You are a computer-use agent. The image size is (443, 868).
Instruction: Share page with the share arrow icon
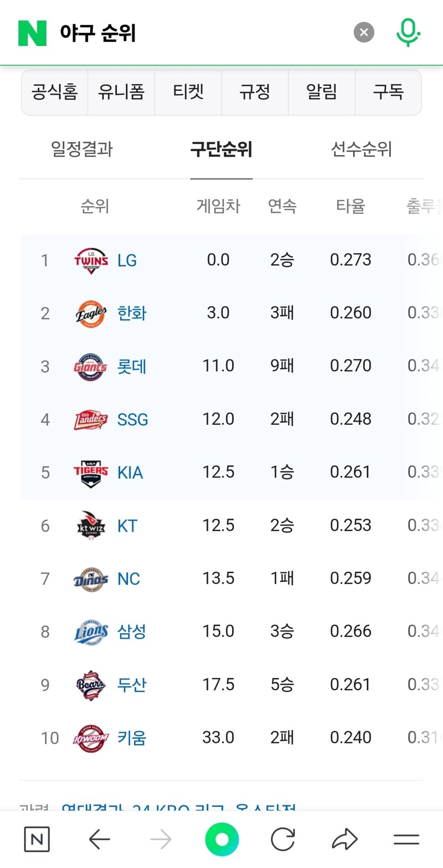[x=344, y=840]
